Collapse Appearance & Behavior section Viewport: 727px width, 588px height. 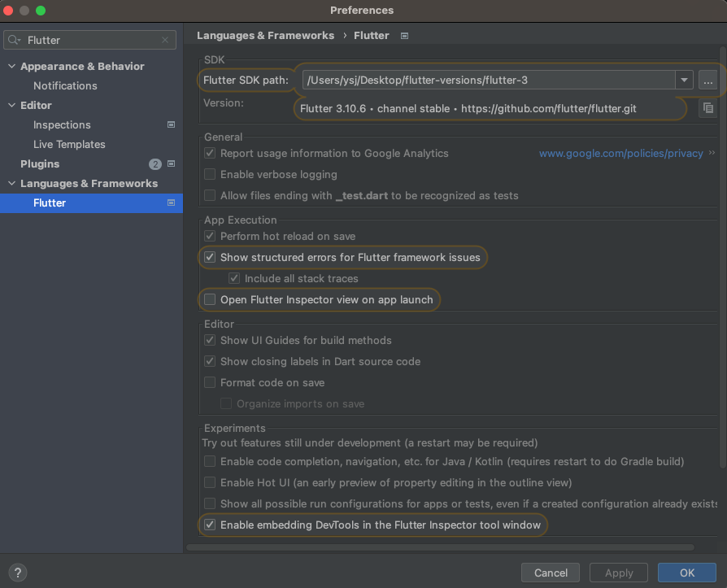coord(12,67)
